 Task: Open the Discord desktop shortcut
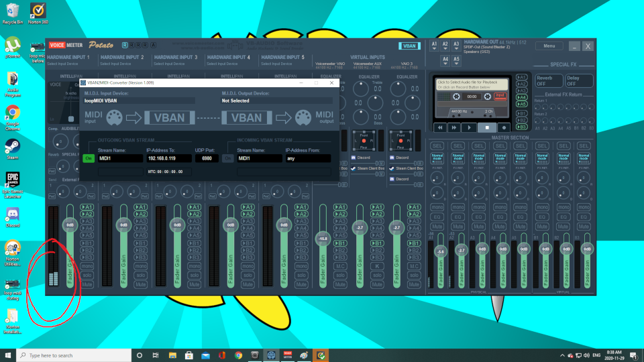pyautogui.click(x=12, y=217)
